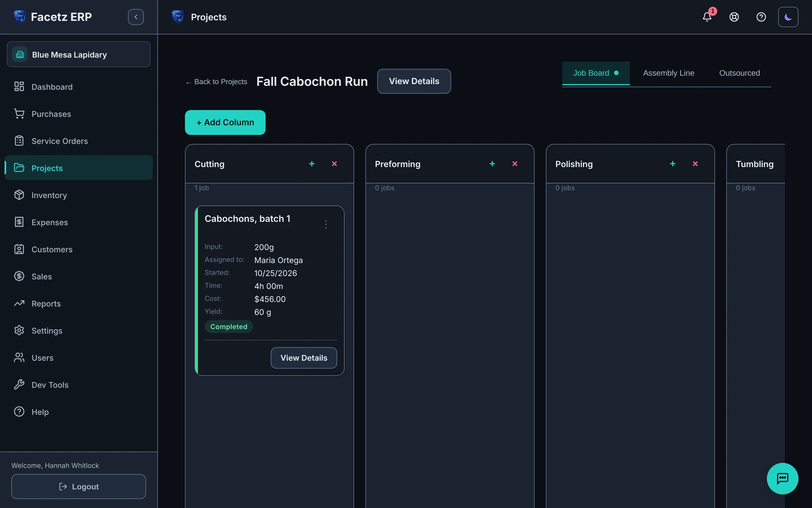Open Help in the sidebar
812x508 pixels.
point(78,412)
